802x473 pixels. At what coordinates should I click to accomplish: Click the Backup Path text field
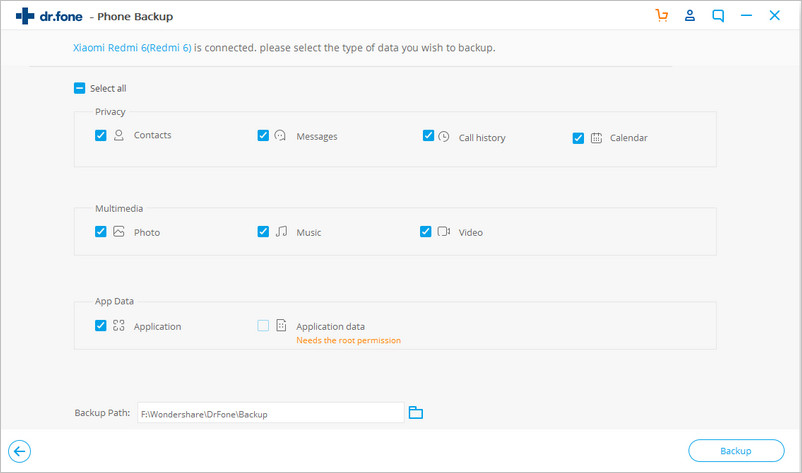click(268, 413)
